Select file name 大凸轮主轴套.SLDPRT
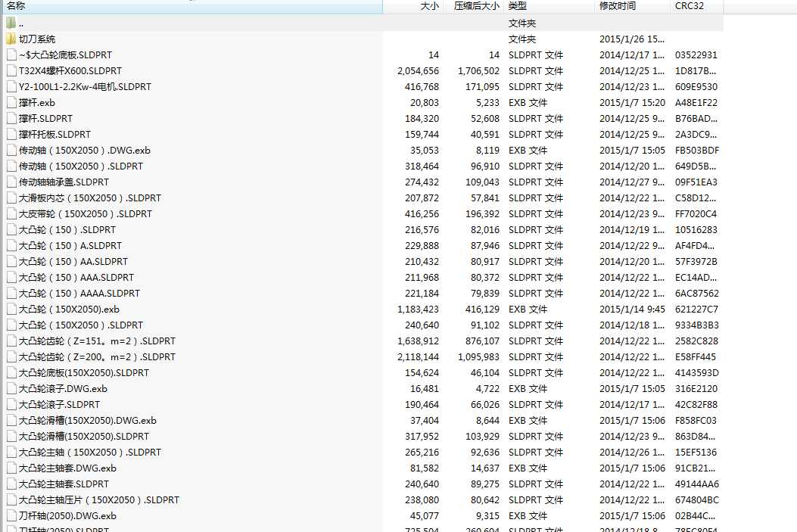The width and height of the screenshot is (797, 532). (x=64, y=484)
